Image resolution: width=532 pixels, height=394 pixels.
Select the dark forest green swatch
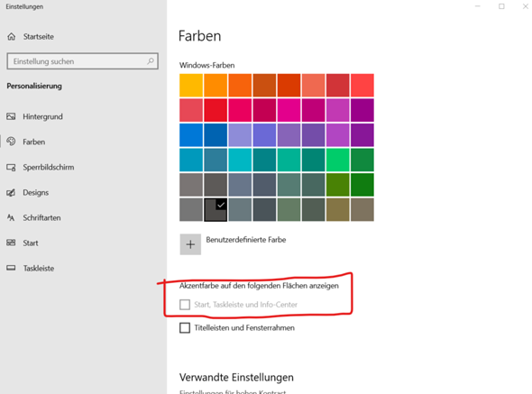tap(362, 185)
